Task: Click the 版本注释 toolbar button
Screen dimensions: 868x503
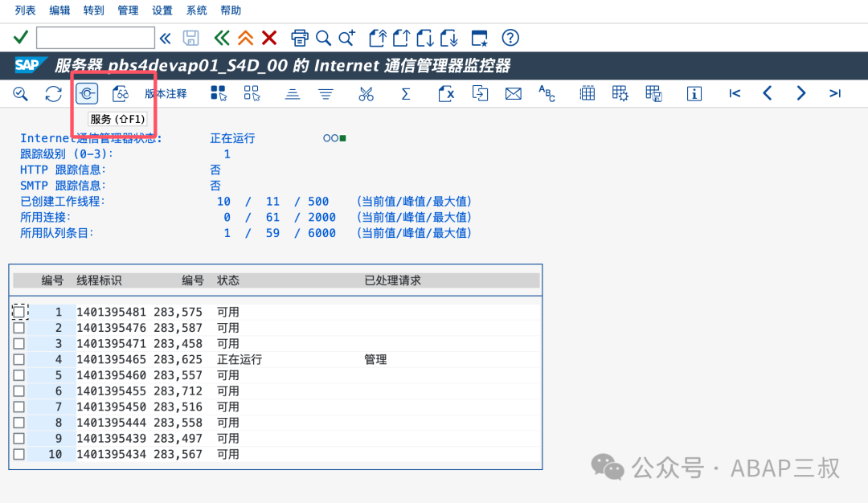Action: pos(165,93)
